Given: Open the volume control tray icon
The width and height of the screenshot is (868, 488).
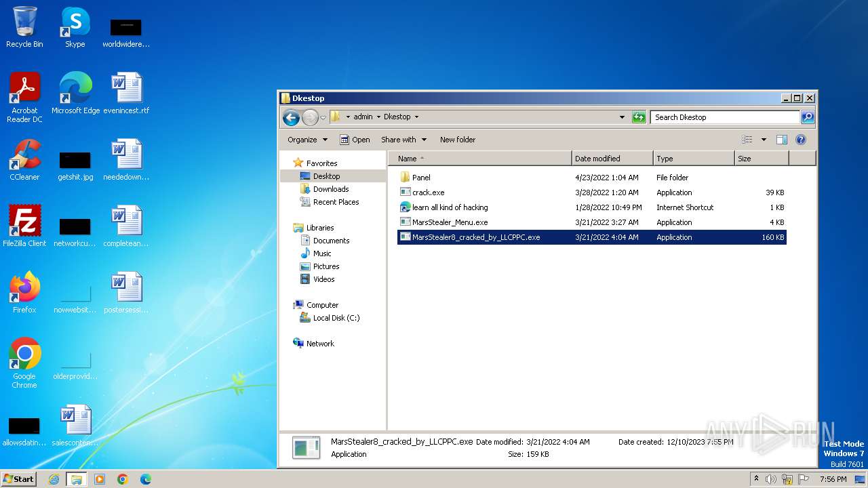Looking at the screenshot, I should pos(771,479).
